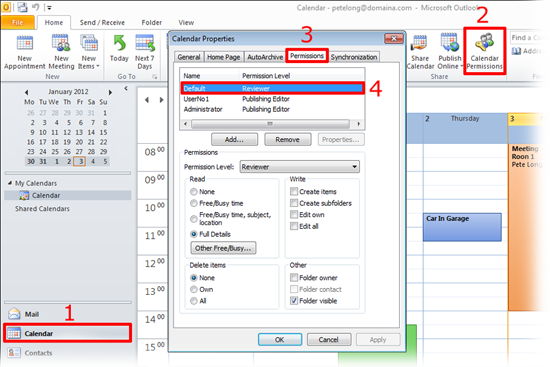Open the File tab
Screen dimensions: 550x367
(18, 22)
